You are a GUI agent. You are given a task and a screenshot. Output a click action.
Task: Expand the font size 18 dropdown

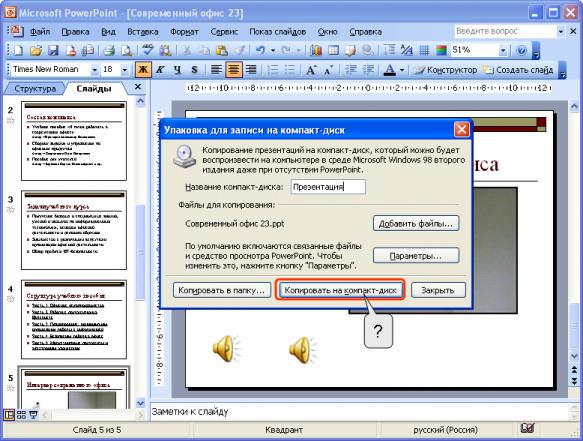[125, 70]
